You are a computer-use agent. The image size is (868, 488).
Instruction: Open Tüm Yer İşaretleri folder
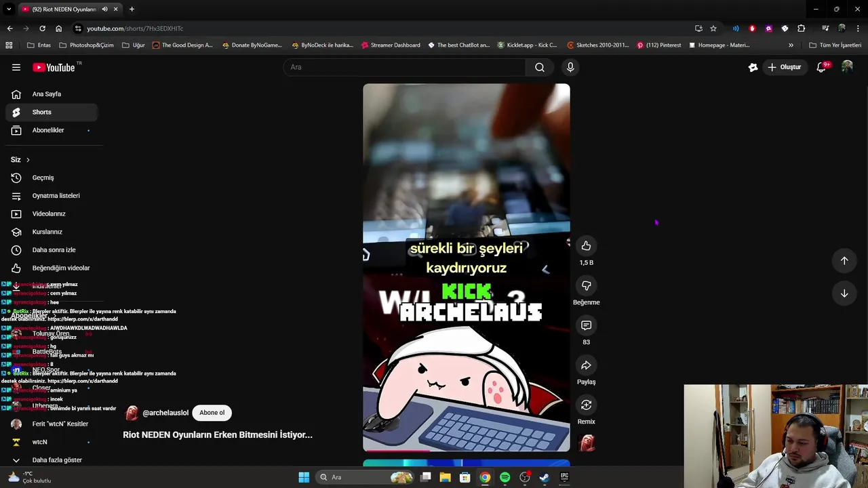835,45
